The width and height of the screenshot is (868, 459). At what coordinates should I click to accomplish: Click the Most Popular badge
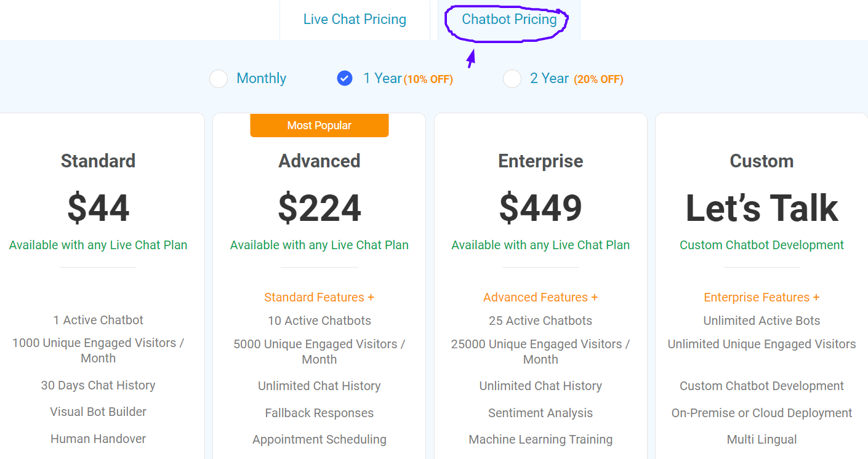click(319, 126)
